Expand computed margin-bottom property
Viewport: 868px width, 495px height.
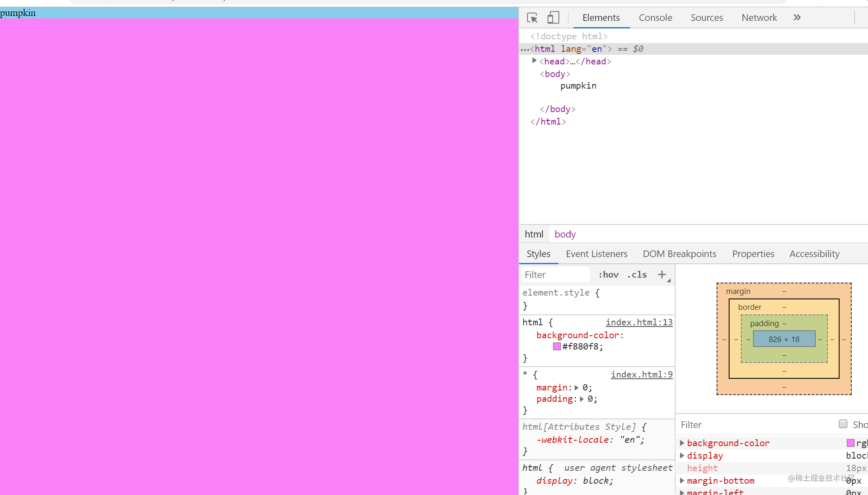click(682, 480)
